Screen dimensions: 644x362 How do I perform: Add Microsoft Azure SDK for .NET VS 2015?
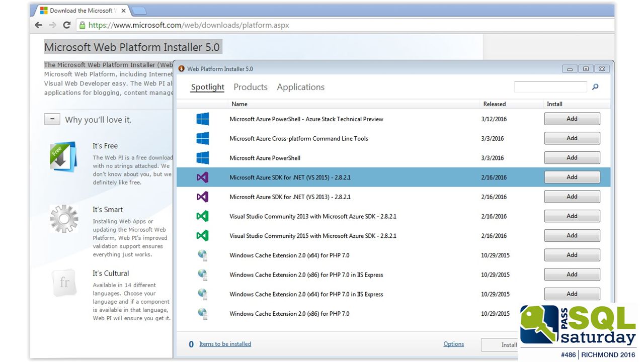tap(572, 177)
